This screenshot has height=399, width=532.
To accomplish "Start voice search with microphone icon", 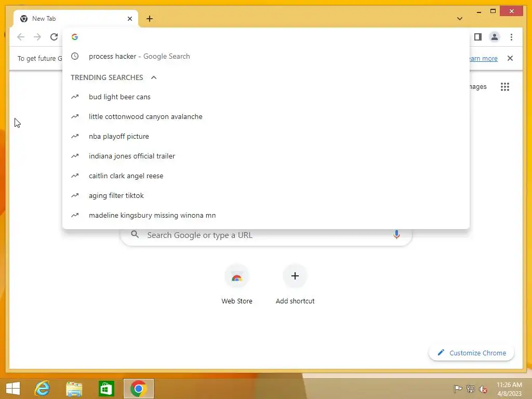I will click(x=396, y=234).
